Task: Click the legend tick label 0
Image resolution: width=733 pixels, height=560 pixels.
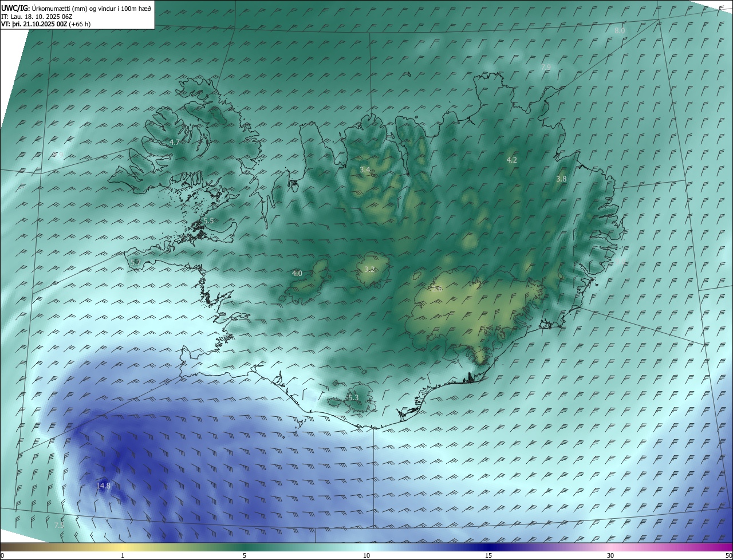Action: [2, 555]
